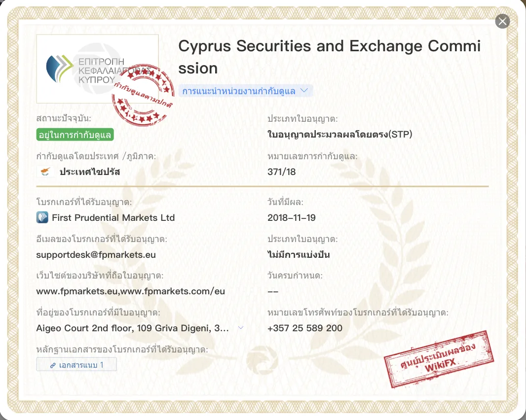Click the supportdesk@fpmarkets.eu email address
The width and height of the screenshot is (526, 420).
(x=96, y=255)
